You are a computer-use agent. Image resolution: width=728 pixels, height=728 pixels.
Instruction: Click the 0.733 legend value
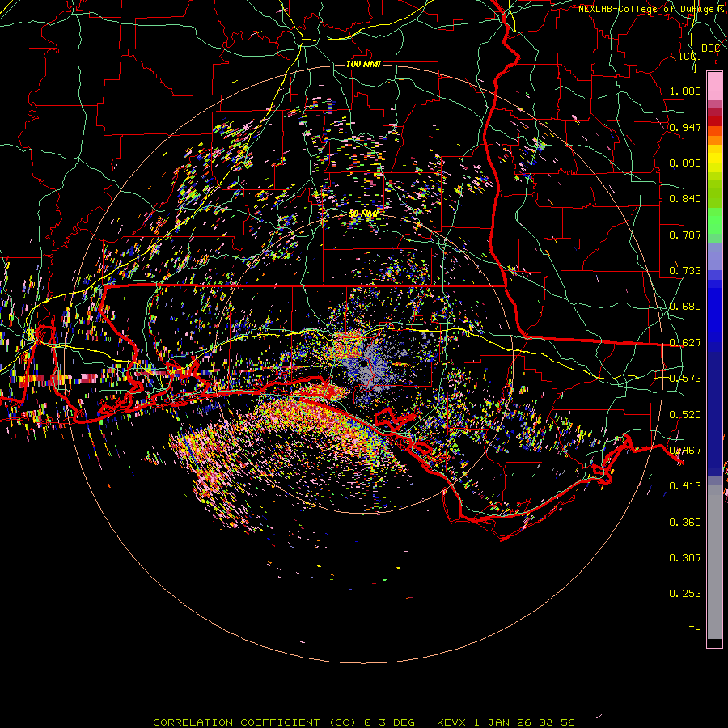(685, 271)
